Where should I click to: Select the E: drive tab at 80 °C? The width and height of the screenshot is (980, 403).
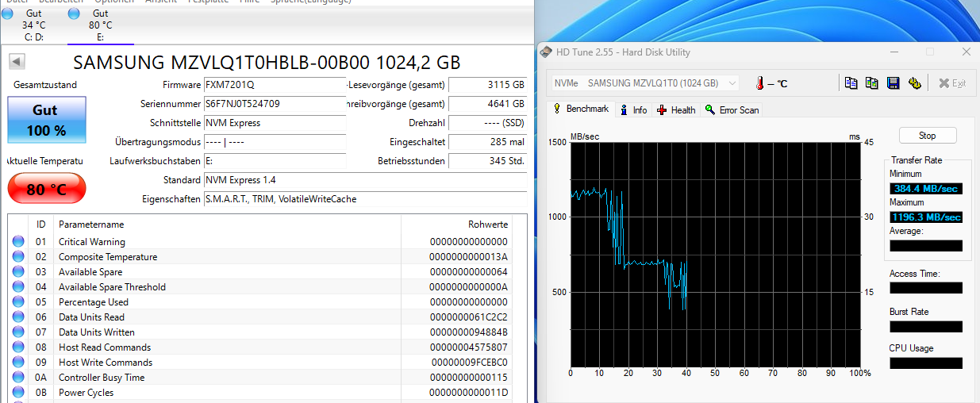click(101, 25)
